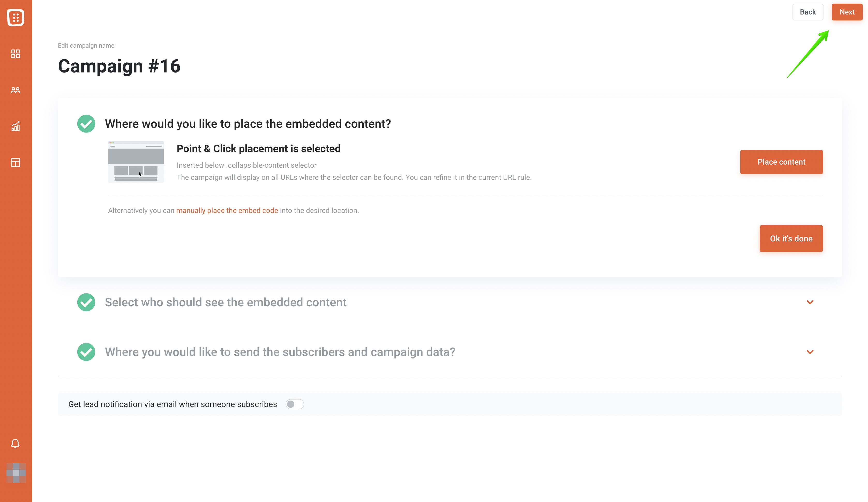Click the green checkmark beside embedded content placement
The image size is (868, 502).
[86, 124]
